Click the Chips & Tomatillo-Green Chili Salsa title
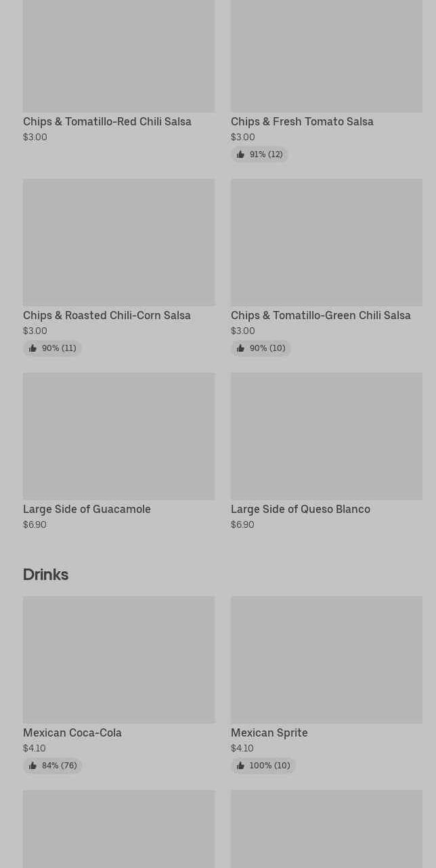Screen dimensions: 436x868 coord(320,315)
